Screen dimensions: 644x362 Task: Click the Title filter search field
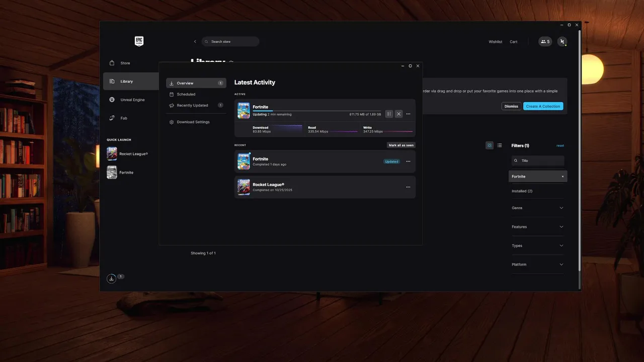pyautogui.click(x=538, y=160)
